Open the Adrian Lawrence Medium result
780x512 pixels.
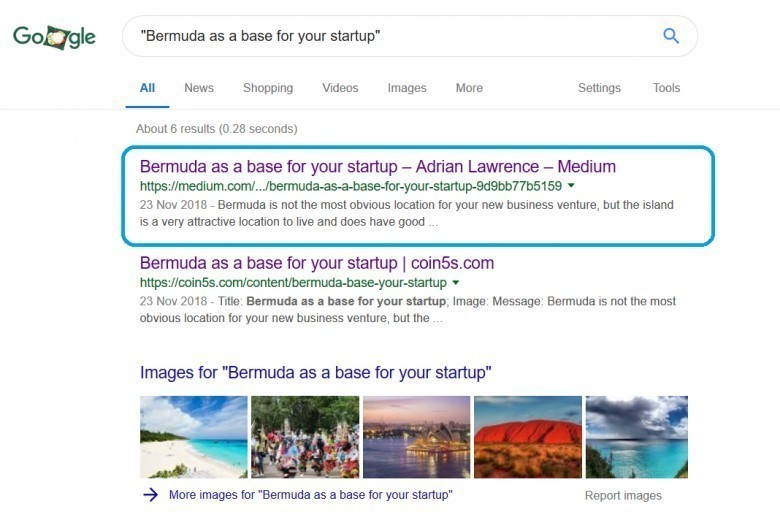coord(378,167)
